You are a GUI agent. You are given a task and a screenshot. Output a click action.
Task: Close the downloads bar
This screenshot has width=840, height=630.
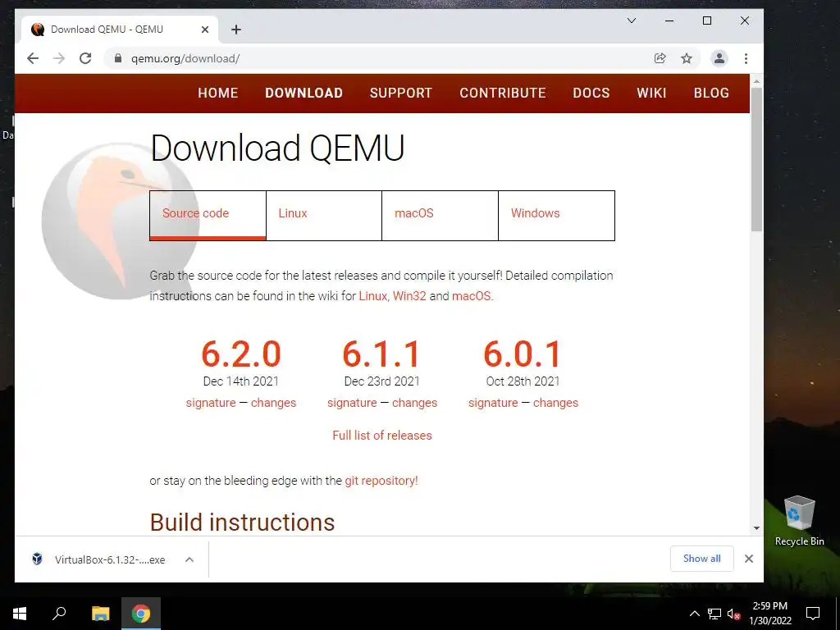coord(749,559)
